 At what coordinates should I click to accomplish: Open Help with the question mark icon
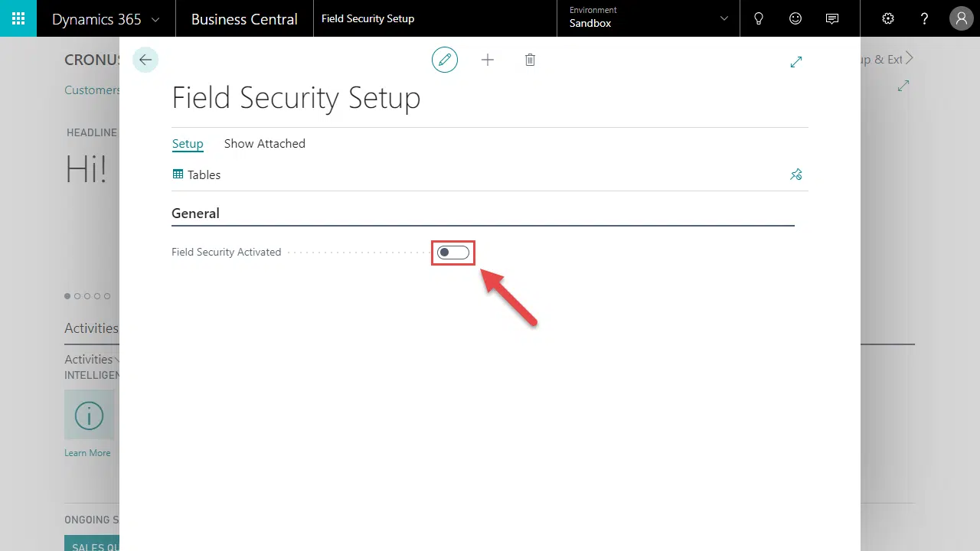(x=925, y=18)
